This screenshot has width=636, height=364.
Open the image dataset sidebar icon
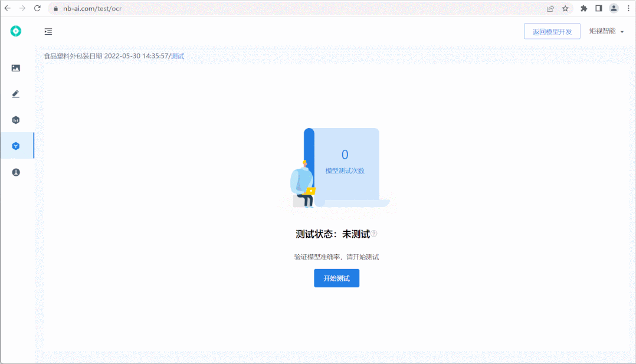16,68
